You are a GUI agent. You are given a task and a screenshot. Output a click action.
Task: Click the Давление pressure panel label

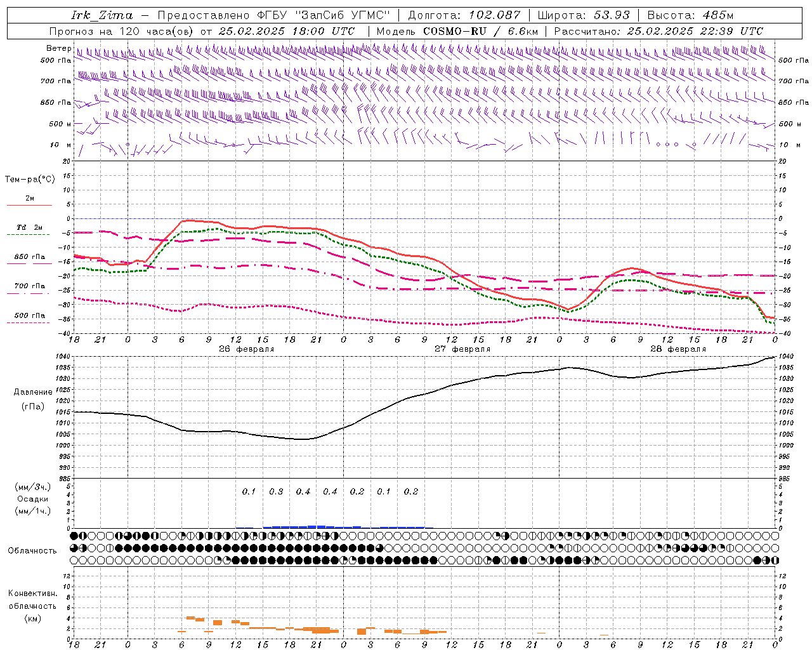tap(33, 392)
